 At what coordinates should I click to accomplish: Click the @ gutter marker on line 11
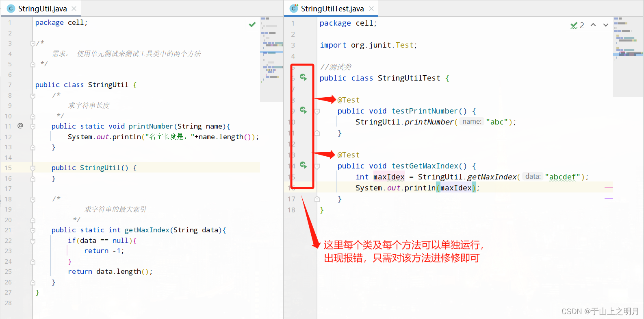tap(20, 126)
